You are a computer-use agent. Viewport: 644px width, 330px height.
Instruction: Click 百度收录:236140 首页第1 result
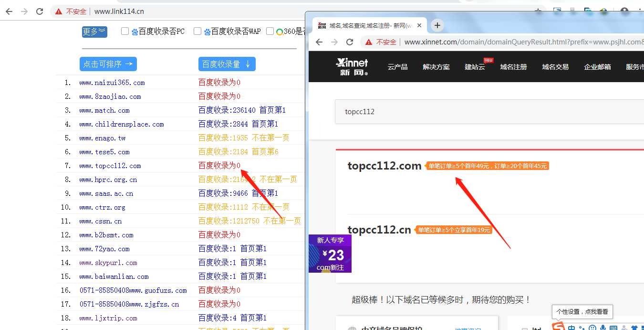click(242, 110)
